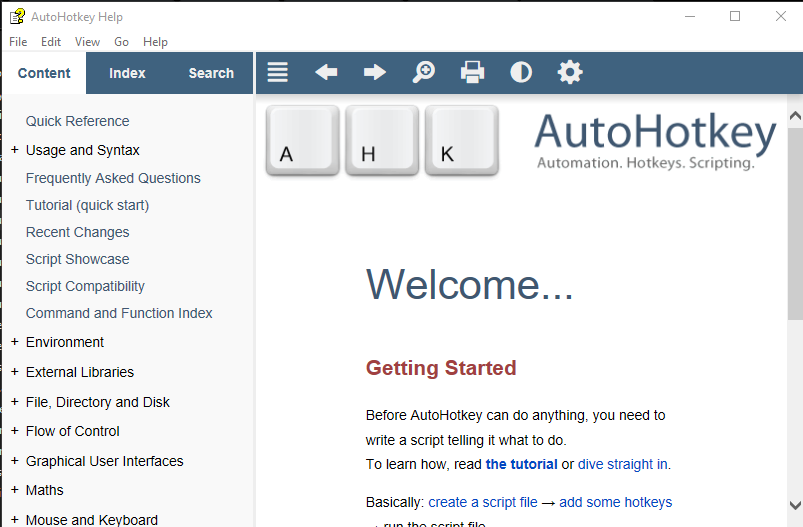Screen dimensions: 803x527
Task: Select the Maths label
Action: click(x=45, y=490)
